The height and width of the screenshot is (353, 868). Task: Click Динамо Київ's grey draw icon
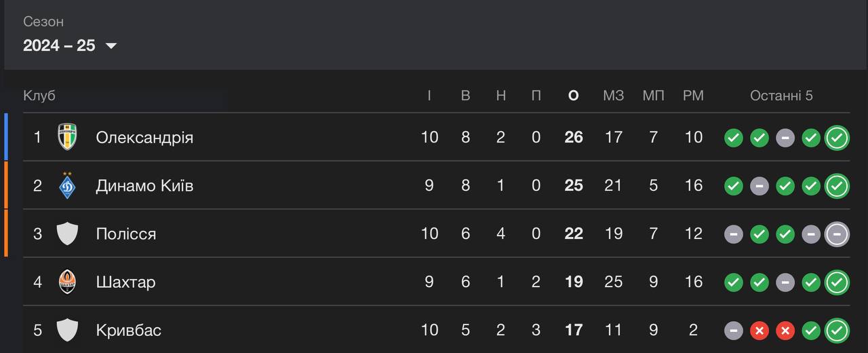click(x=759, y=186)
